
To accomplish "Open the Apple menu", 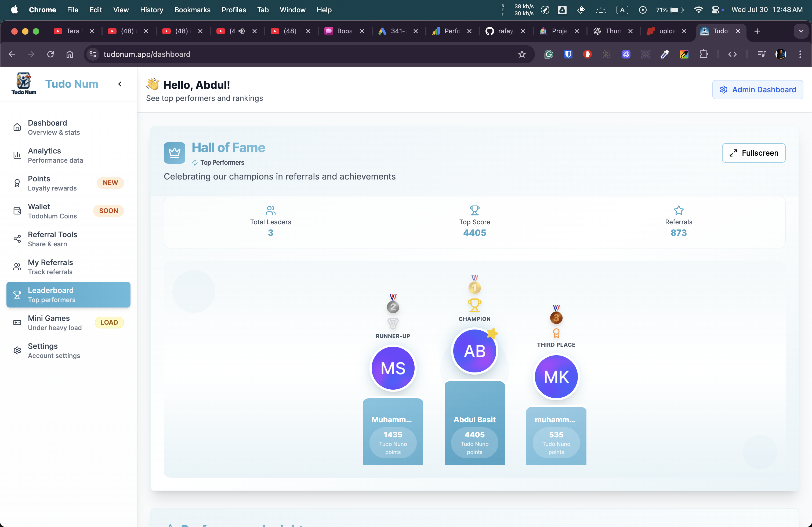I will point(14,10).
